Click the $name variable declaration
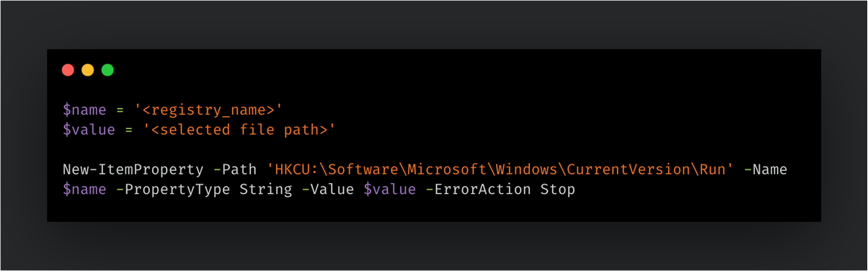 click(x=84, y=110)
